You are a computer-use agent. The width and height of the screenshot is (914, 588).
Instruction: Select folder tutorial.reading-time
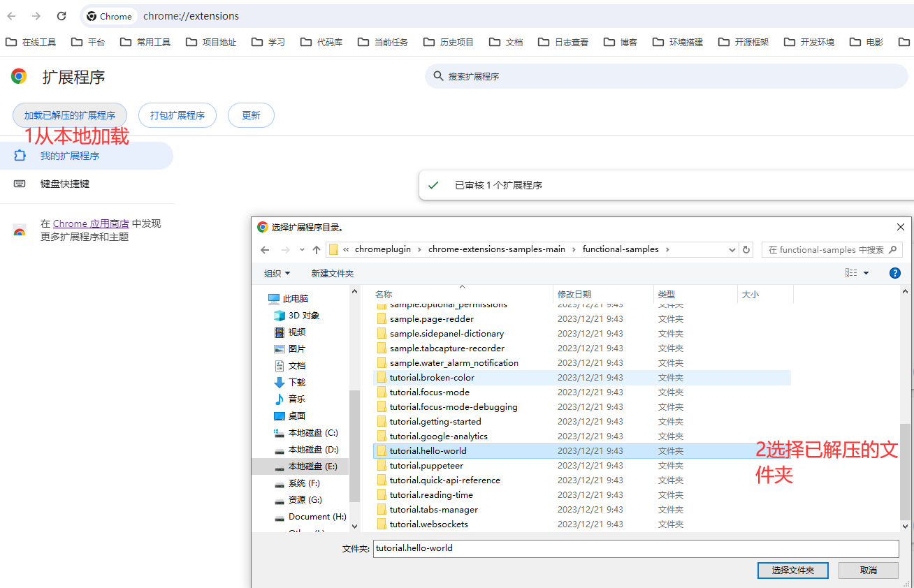(582, 495)
